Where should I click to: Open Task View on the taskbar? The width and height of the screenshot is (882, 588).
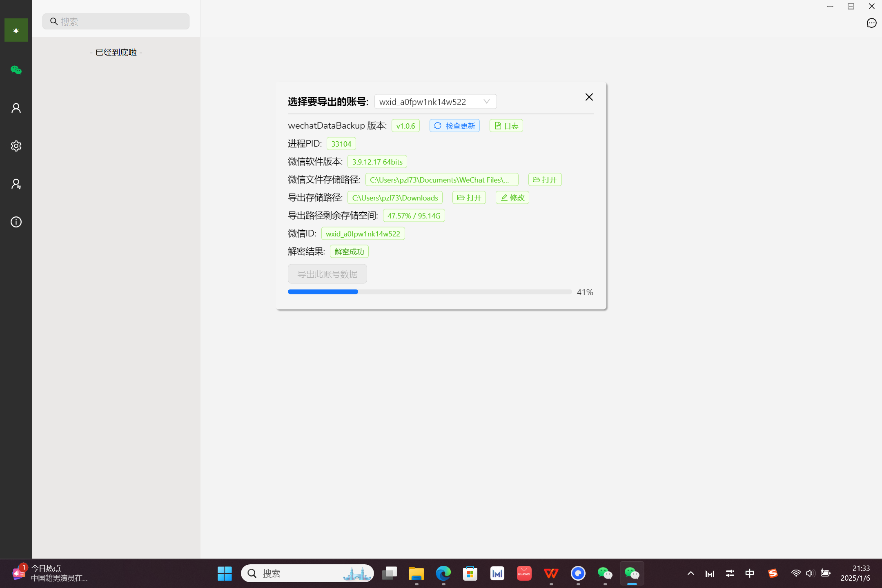[x=389, y=573]
